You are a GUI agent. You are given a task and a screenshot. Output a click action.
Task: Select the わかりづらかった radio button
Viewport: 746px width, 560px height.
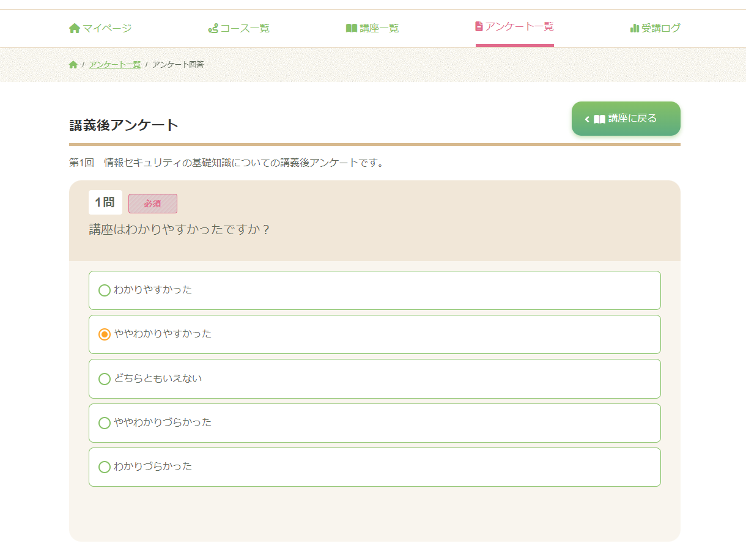click(105, 467)
